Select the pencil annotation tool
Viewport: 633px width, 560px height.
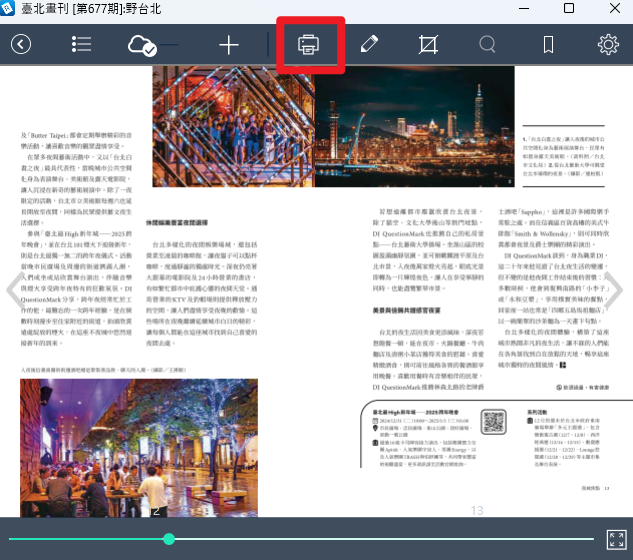coord(369,44)
